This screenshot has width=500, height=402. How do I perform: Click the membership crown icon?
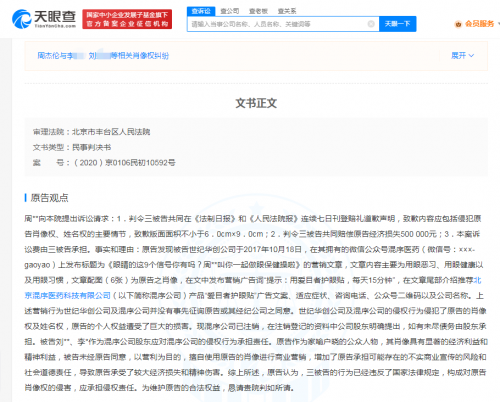458,24
